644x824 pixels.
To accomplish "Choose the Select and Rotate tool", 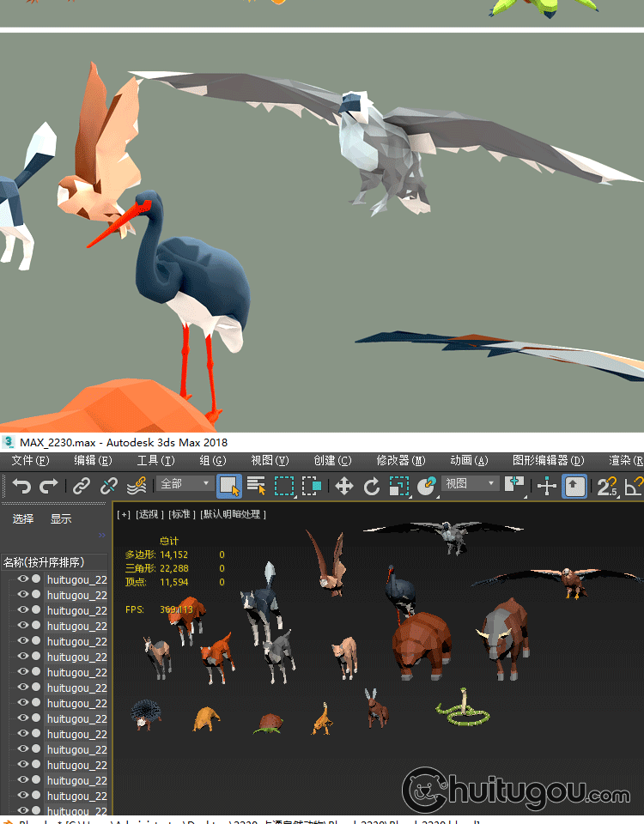I will click(x=371, y=487).
